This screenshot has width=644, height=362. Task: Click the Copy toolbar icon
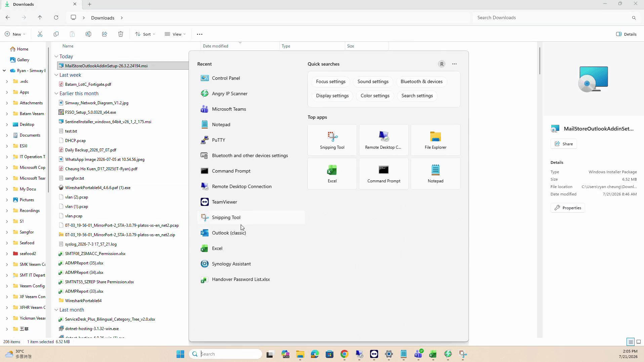click(x=56, y=34)
